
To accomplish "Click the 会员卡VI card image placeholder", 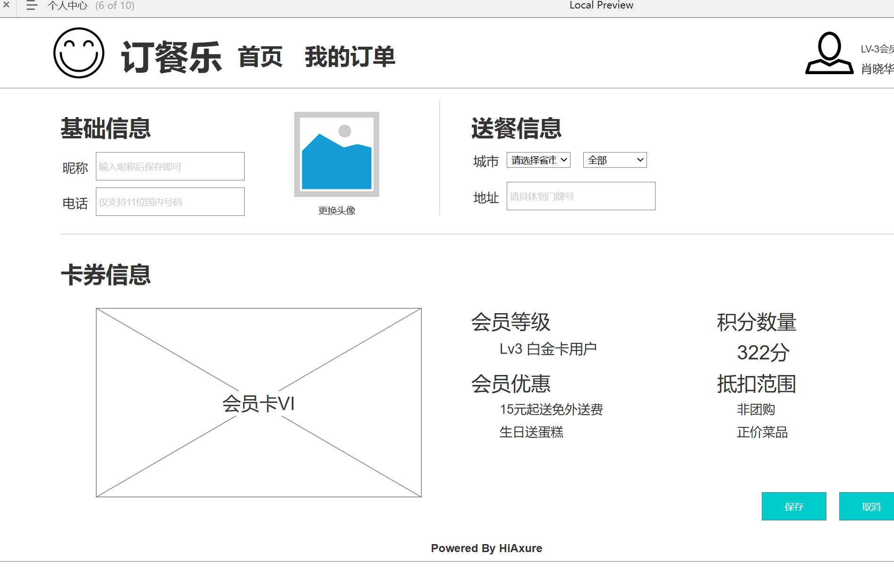I will coord(259,402).
